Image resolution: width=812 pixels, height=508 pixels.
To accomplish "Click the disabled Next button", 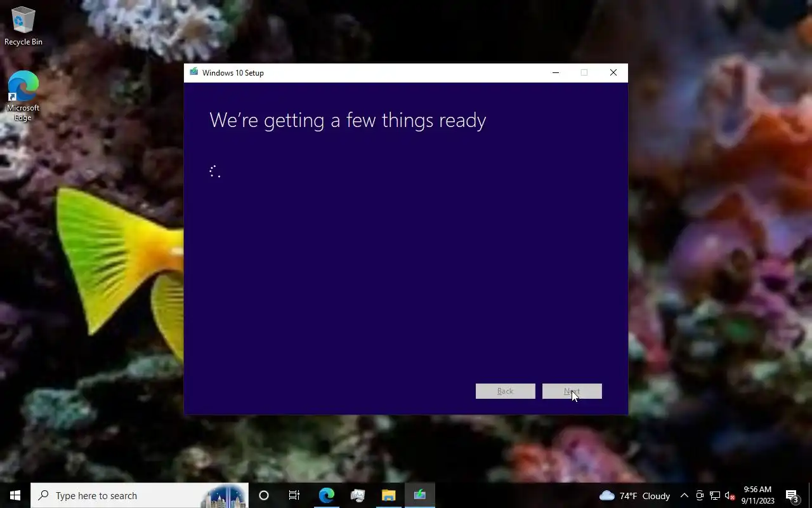I will coord(572,391).
